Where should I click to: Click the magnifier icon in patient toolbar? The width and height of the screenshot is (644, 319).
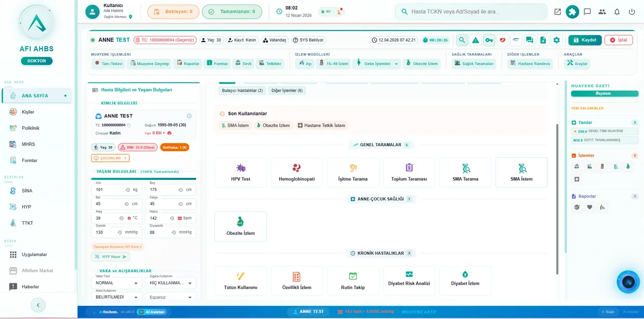pyautogui.click(x=462, y=40)
